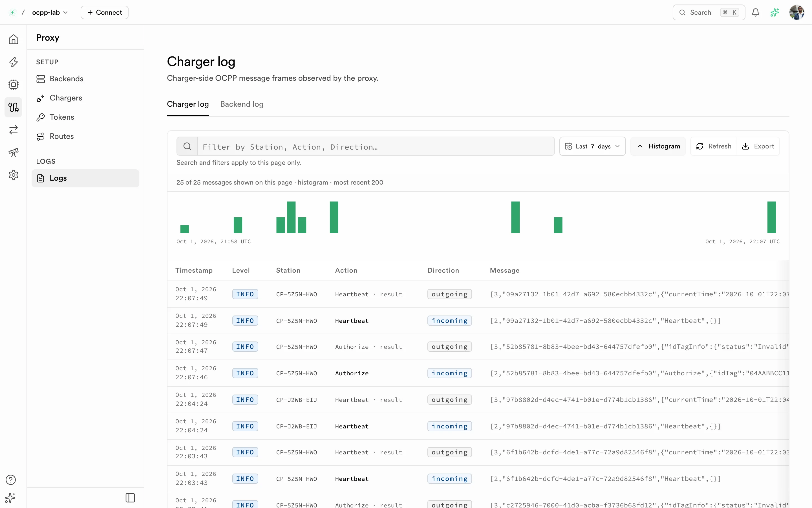Click message starting [3,"52b85781

[639, 347]
